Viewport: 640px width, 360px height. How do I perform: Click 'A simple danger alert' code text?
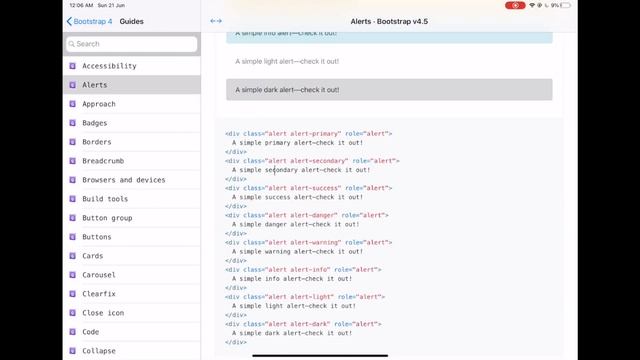(x=296, y=224)
